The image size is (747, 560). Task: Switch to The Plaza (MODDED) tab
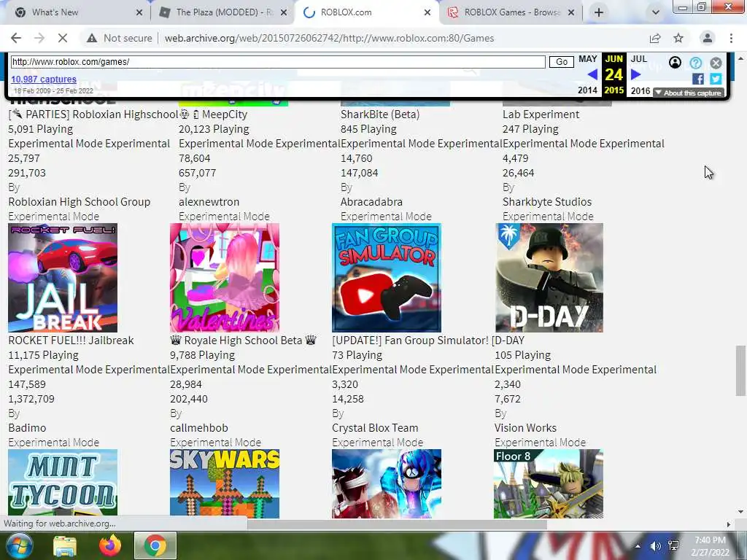click(223, 12)
